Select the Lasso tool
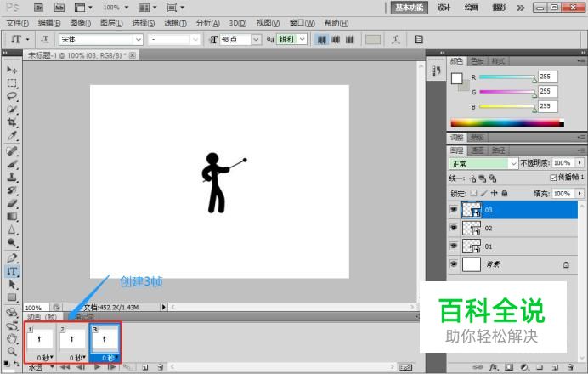 pos(12,96)
